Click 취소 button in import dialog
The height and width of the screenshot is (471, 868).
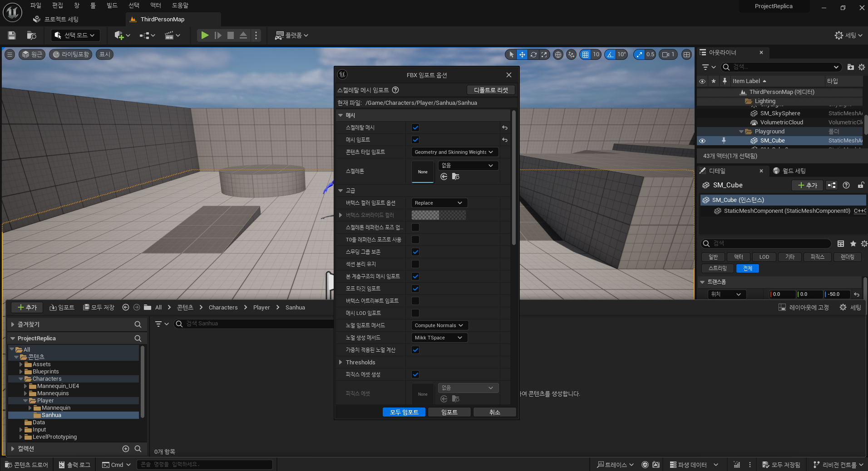pyautogui.click(x=495, y=412)
